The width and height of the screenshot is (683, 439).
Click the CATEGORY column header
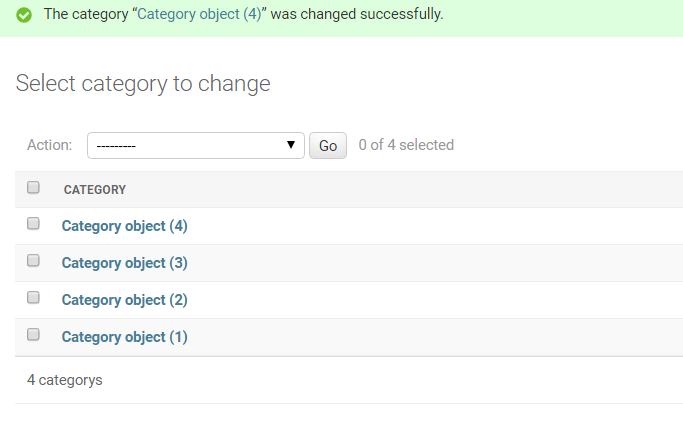click(x=95, y=190)
